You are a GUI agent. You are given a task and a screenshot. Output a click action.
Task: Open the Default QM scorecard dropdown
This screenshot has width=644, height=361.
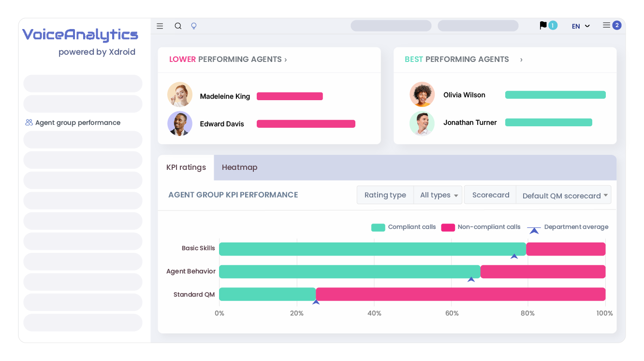(x=563, y=196)
